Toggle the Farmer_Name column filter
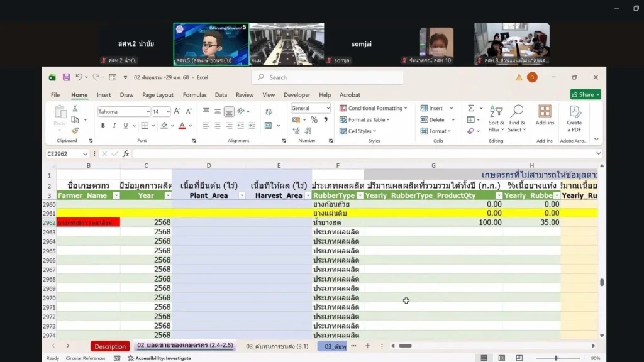The width and height of the screenshot is (644, 362). 116,195
